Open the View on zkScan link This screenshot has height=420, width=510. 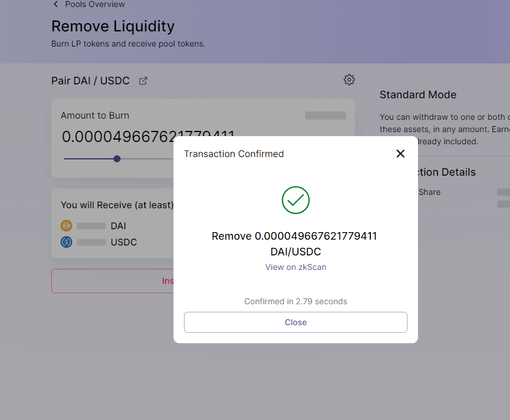pyautogui.click(x=295, y=267)
